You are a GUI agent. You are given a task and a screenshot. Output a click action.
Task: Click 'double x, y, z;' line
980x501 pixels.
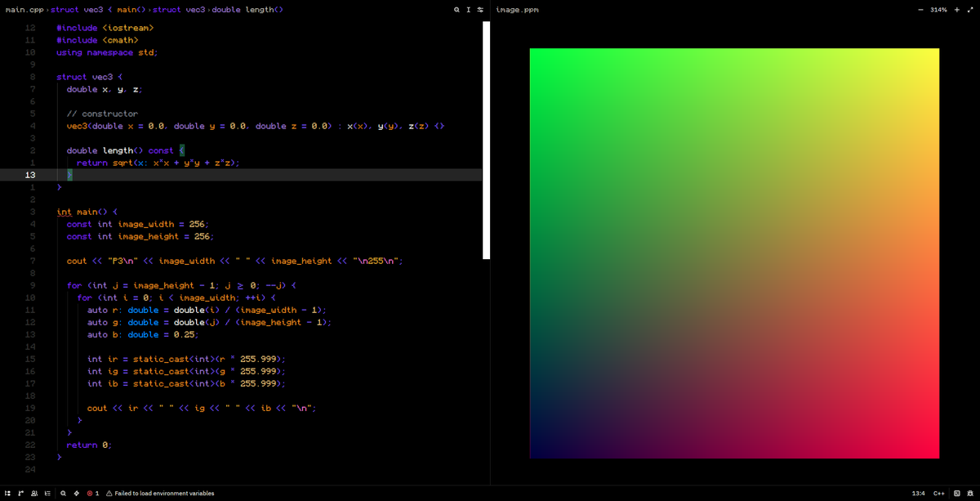tap(105, 89)
